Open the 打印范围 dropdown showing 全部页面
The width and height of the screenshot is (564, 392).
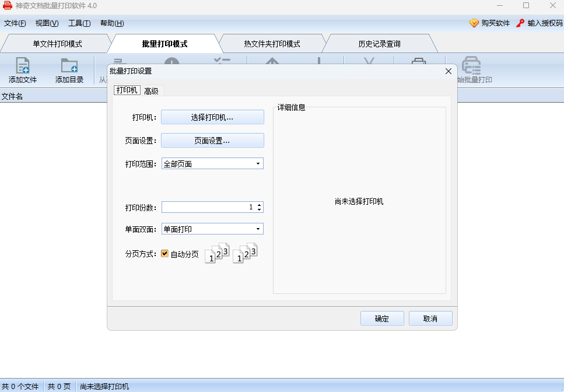212,164
